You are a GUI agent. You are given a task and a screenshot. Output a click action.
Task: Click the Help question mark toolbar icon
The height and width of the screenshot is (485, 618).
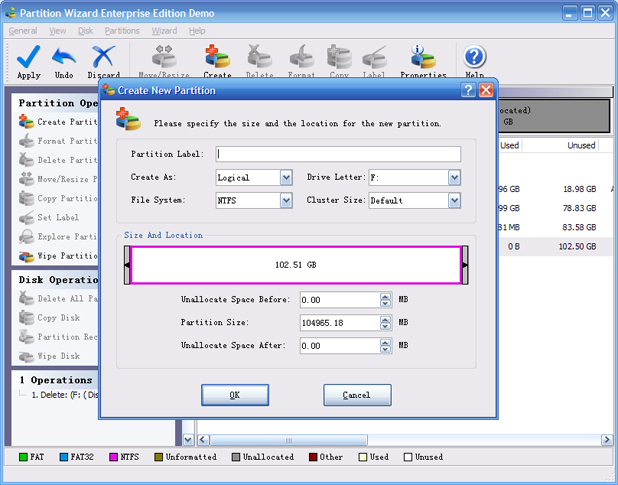475,57
